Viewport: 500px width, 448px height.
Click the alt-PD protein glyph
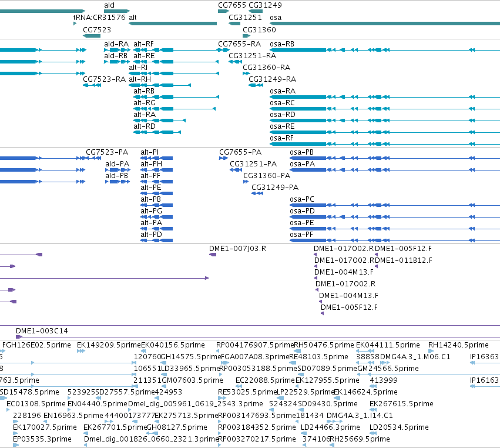[156, 240]
